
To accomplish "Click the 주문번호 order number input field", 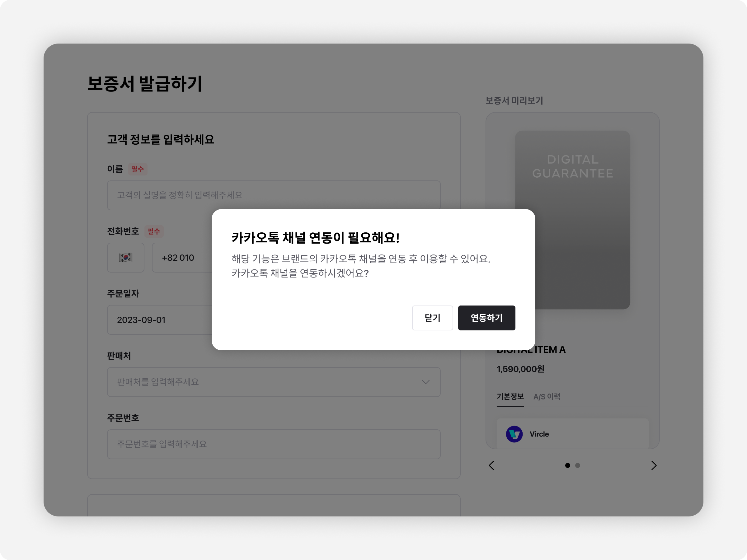I will coord(274,444).
